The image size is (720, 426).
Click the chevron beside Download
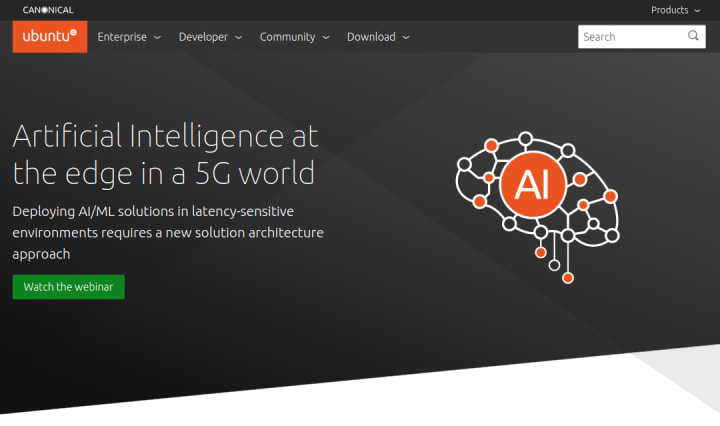[x=406, y=38]
